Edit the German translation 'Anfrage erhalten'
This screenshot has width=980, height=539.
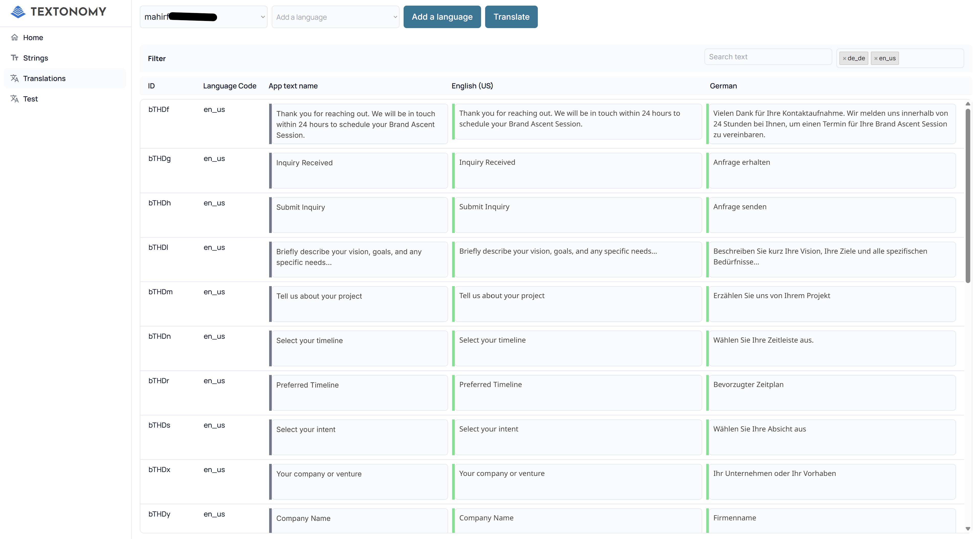tap(831, 171)
